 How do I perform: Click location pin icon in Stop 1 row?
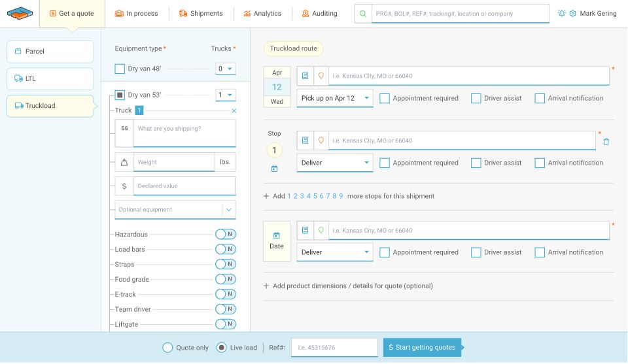click(321, 141)
